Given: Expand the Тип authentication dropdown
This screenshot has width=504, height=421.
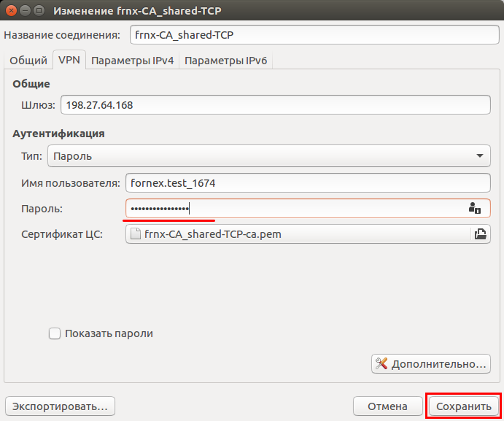Looking at the screenshot, I should tap(269, 156).
